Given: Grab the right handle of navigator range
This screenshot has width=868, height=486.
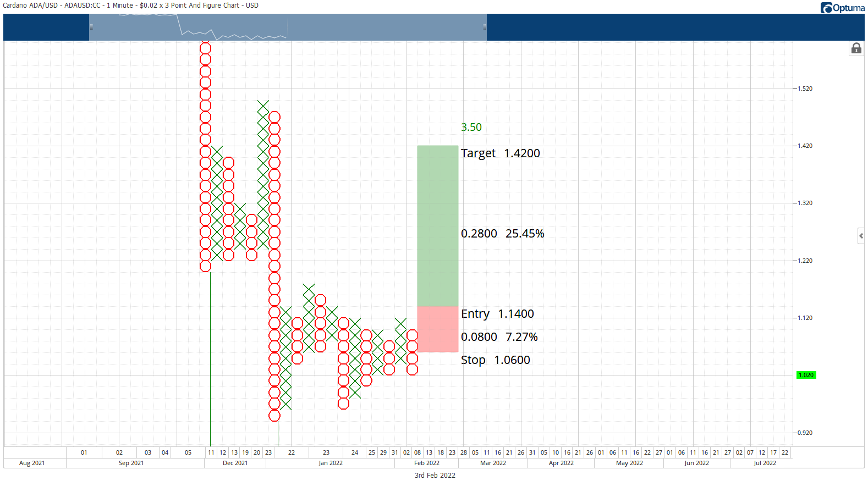Looking at the screenshot, I should (x=484, y=27).
